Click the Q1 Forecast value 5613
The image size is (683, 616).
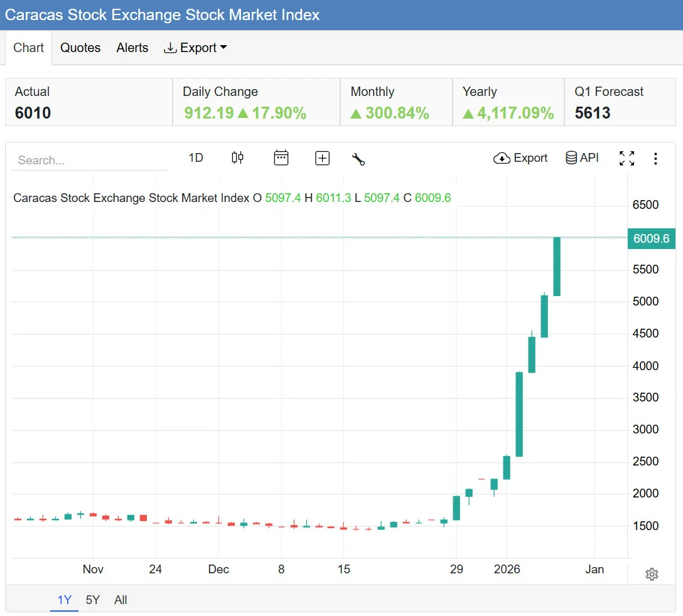(x=593, y=113)
